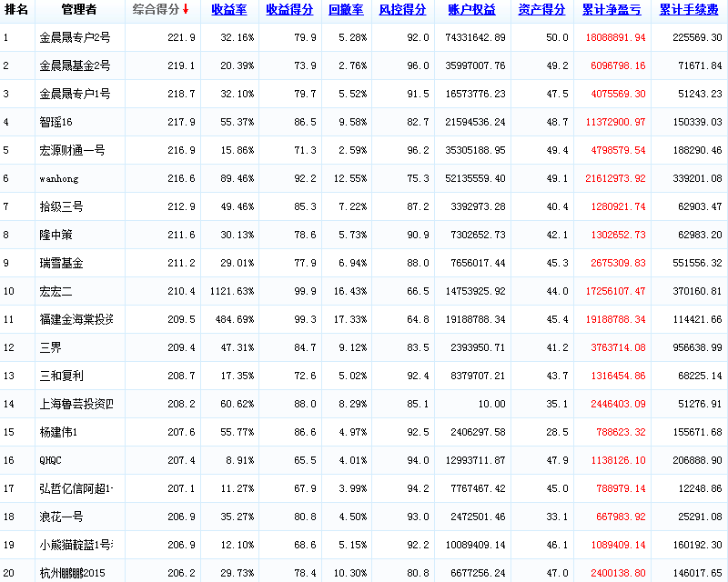Click the red sort arrow beside 综合得分
Screen dimensions: 728x582
186,10
